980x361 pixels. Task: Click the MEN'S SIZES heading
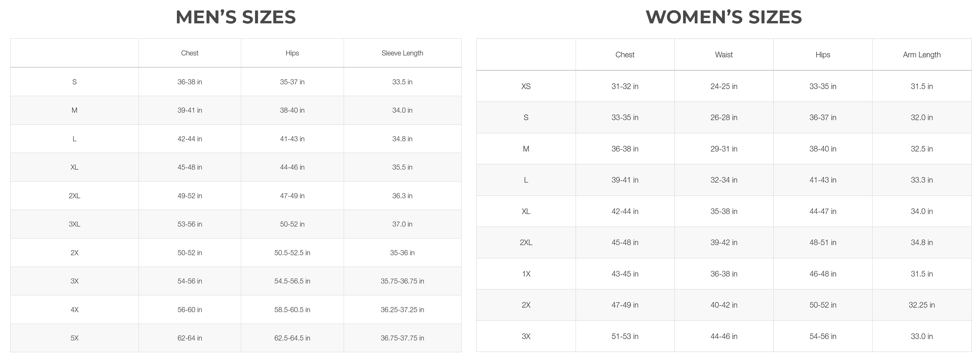(236, 17)
